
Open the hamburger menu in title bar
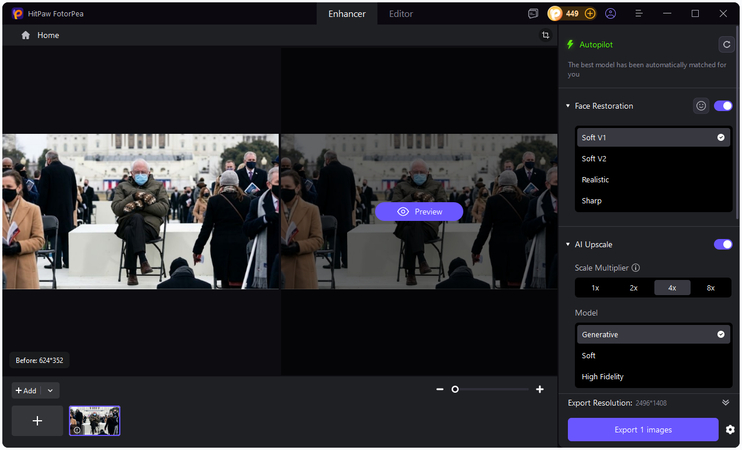tap(637, 14)
